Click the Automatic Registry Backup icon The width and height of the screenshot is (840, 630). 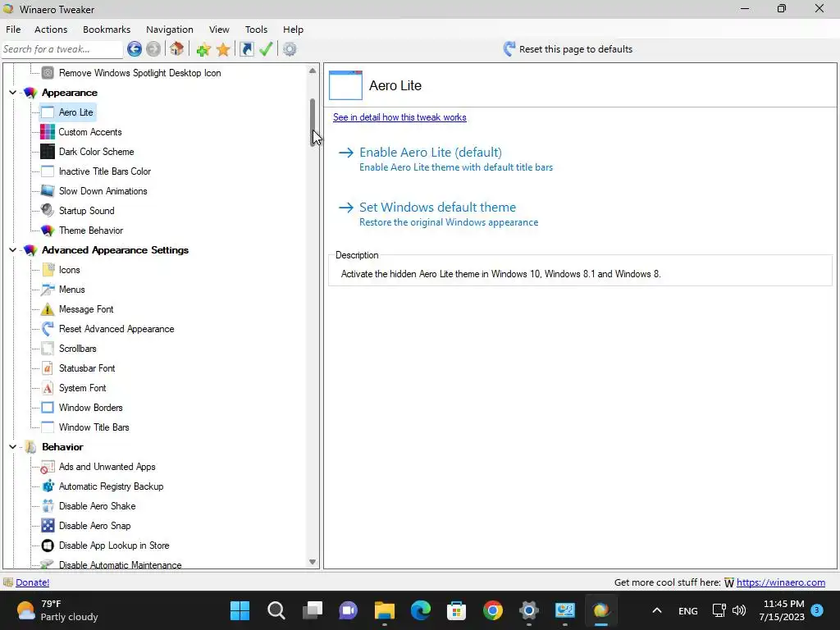click(48, 486)
